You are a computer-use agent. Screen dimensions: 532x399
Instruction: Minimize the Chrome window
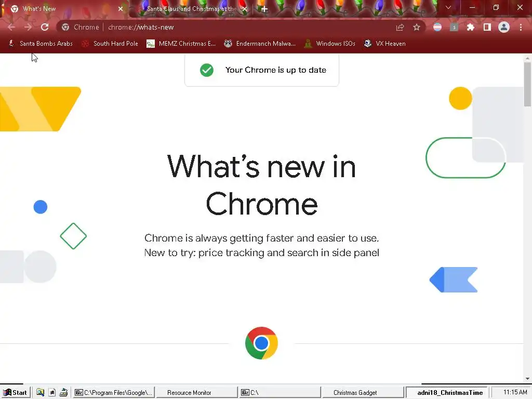pos(472,7)
